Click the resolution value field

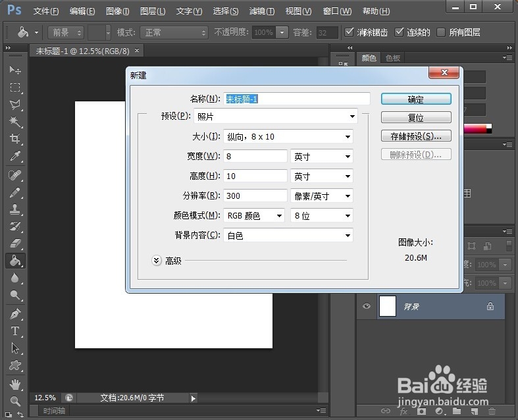coord(255,196)
